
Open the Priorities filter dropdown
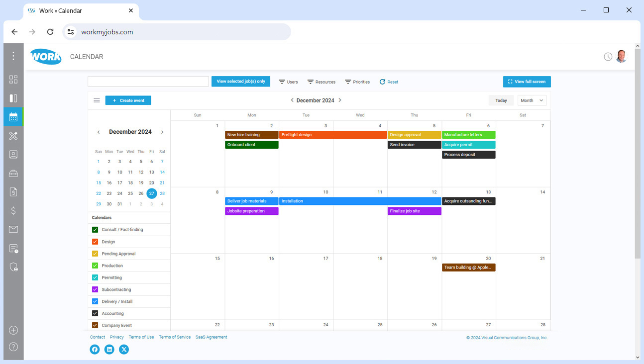(357, 82)
